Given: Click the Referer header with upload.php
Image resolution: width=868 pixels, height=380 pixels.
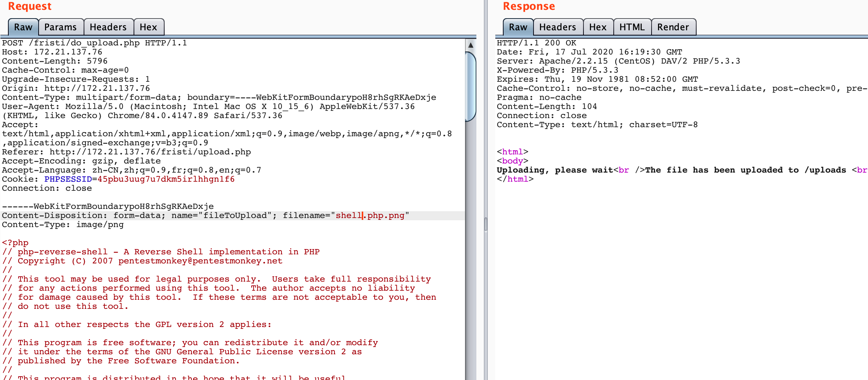Looking at the screenshot, I should pos(126,152).
